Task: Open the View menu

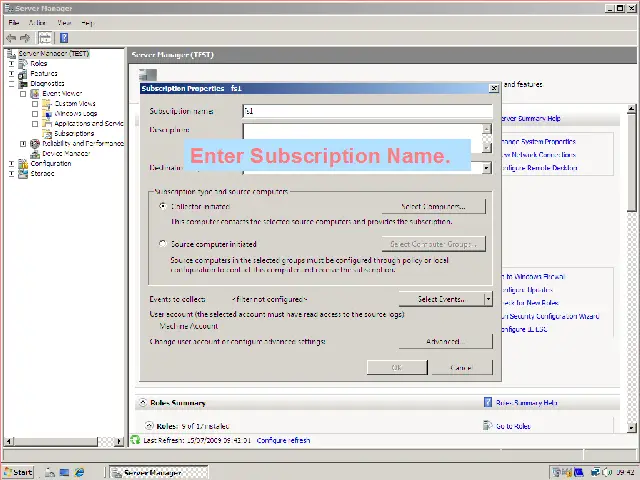Action: coord(64,23)
